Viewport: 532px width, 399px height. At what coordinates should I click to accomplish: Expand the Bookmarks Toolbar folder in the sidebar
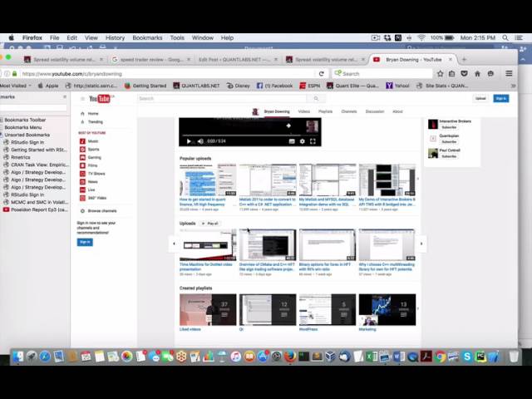[24, 120]
